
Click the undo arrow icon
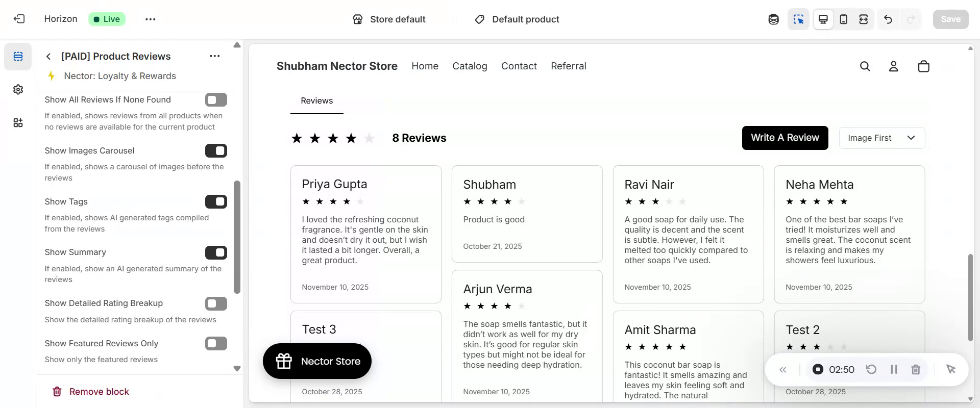(888, 19)
